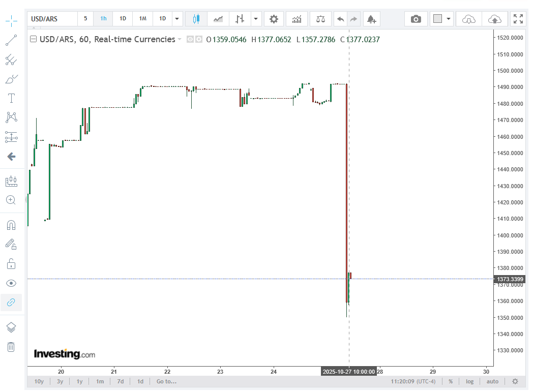The height and width of the screenshot is (392, 533).
Task: Set range to 1y
Action: pos(79,381)
